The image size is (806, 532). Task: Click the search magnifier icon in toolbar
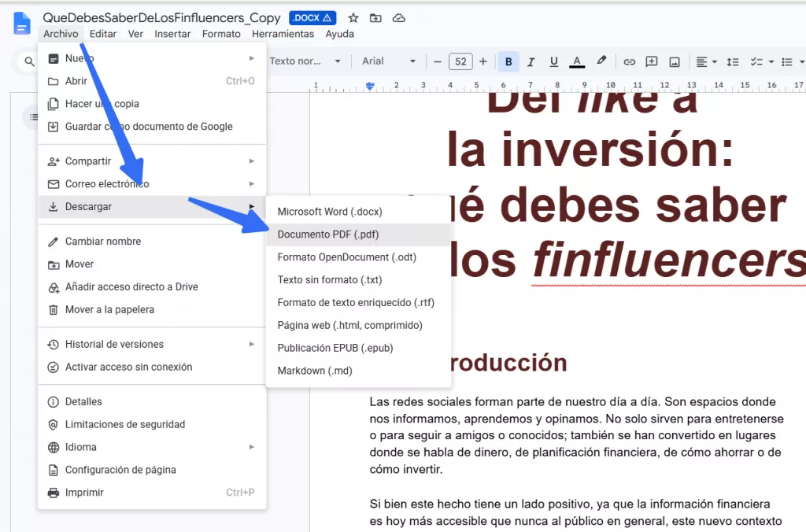[29, 61]
